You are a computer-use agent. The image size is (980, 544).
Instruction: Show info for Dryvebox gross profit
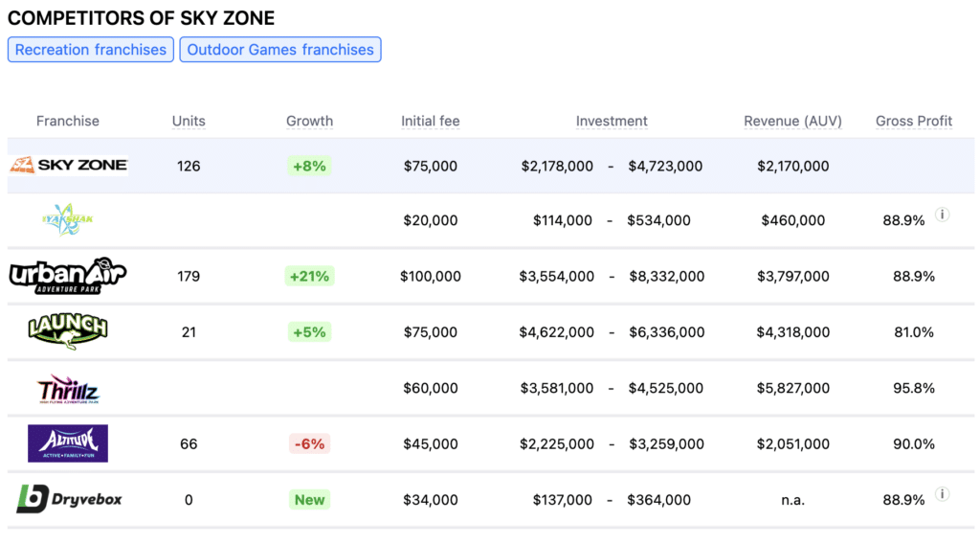(942, 494)
